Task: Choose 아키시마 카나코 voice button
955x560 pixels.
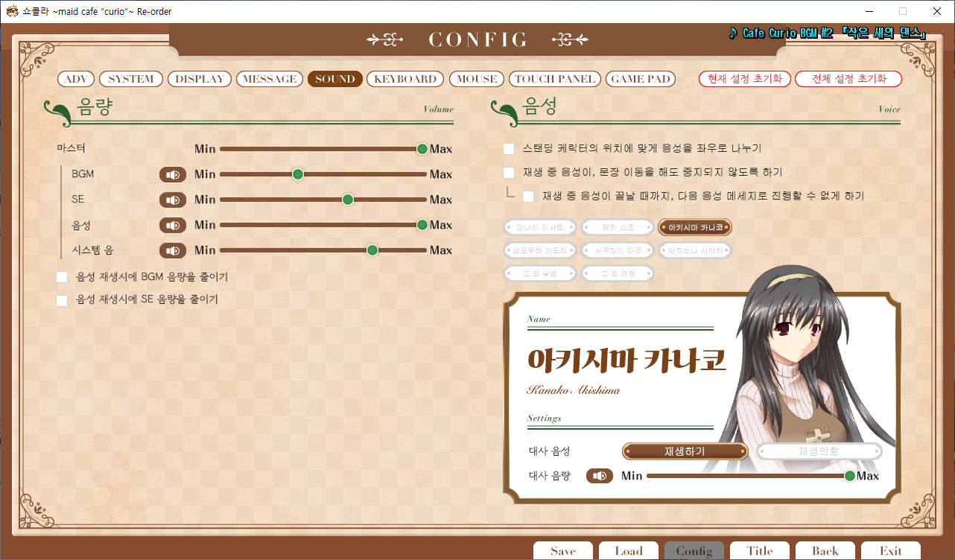Action: tap(695, 227)
